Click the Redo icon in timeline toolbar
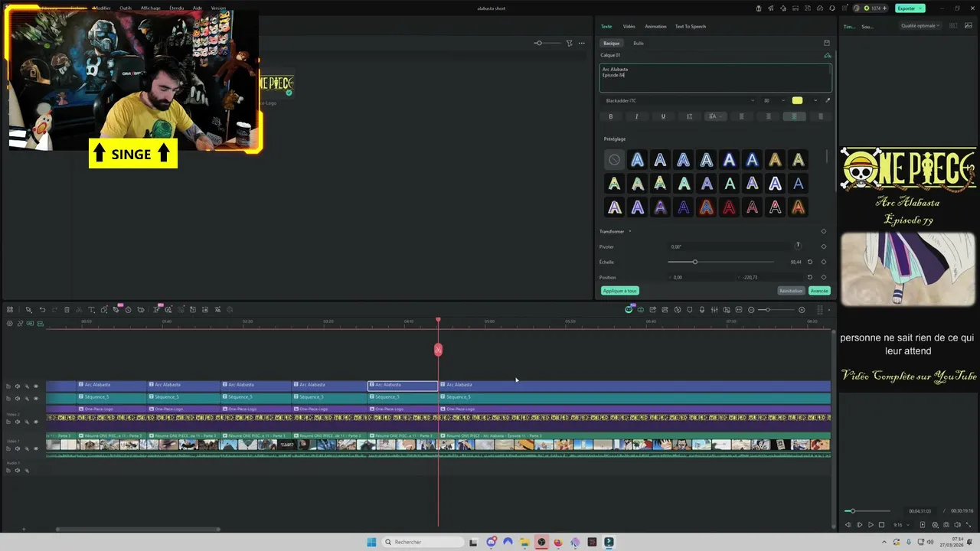 [54, 310]
